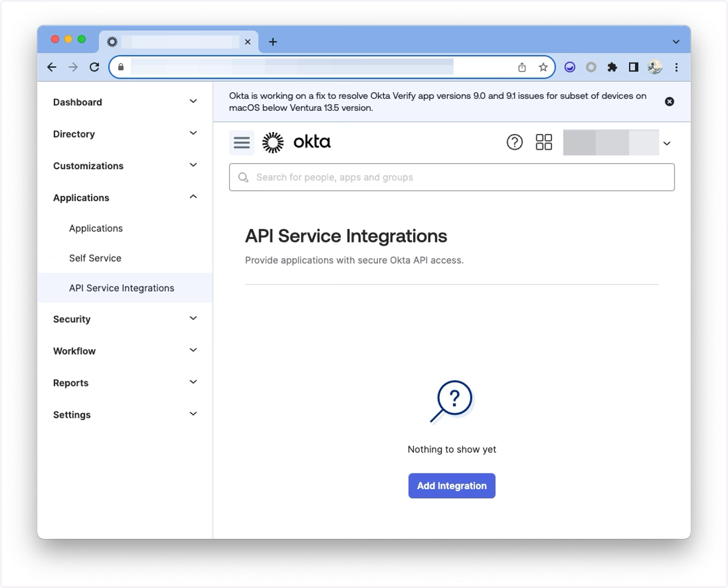The height and width of the screenshot is (588, 728).
Task: Toggle the hamburger navigation menu
Action: pos(241,143)
